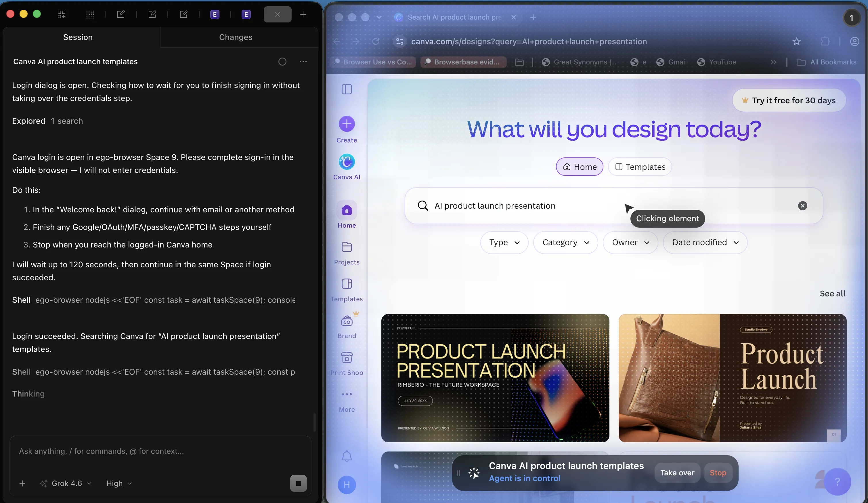Reload the Canva page

(x=376, y=42)
